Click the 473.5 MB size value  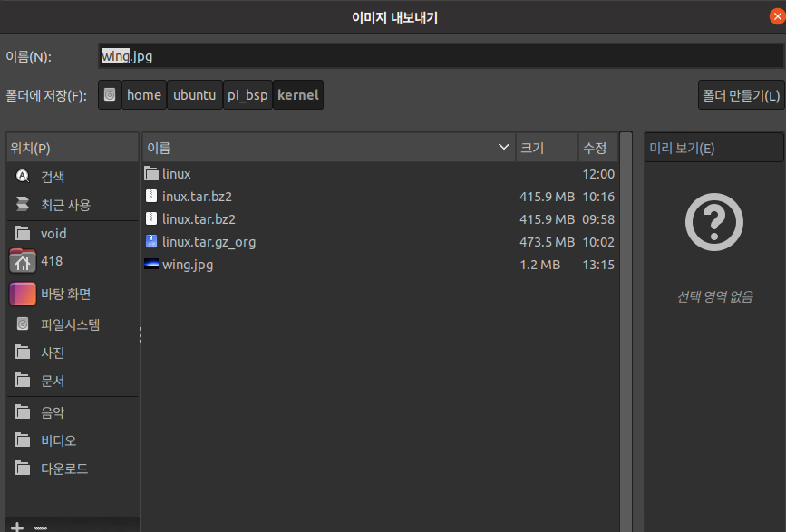point(547,242)
